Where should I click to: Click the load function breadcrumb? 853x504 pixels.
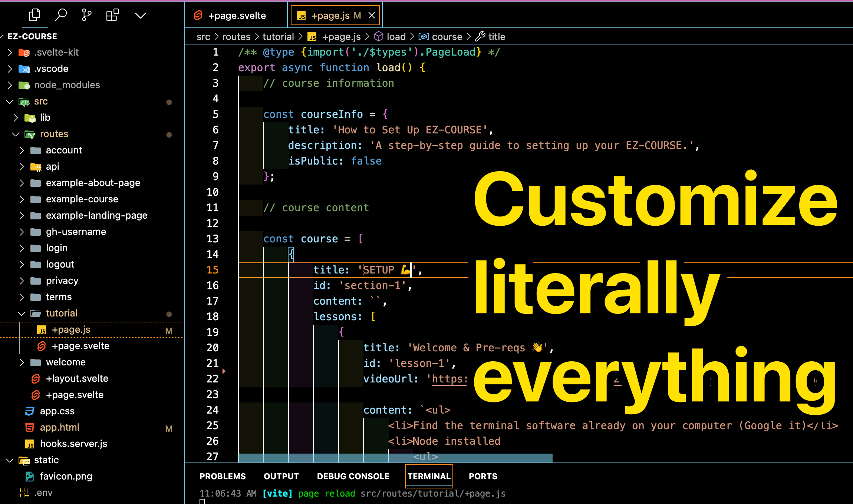(x=390, y=37)
